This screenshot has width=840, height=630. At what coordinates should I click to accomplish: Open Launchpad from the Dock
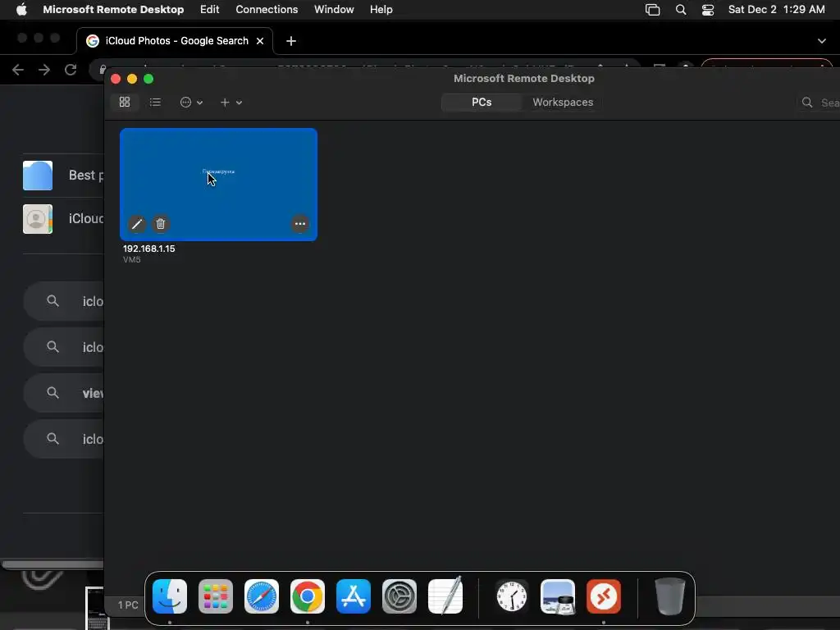click(216, 596)
